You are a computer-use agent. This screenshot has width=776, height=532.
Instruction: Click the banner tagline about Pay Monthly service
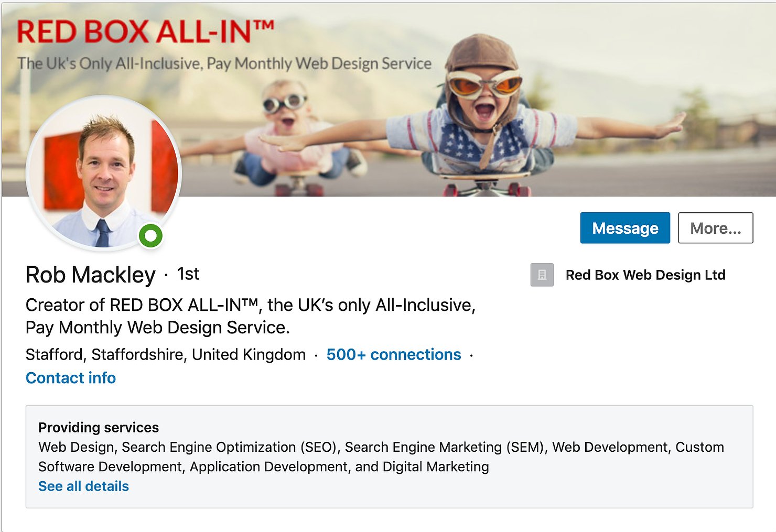224,63
